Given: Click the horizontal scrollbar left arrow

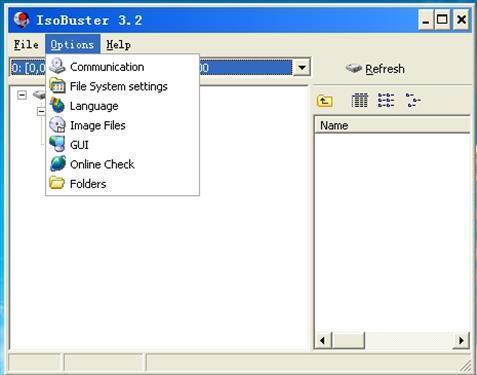Looking at the screenshot, I should coord(323,340).
